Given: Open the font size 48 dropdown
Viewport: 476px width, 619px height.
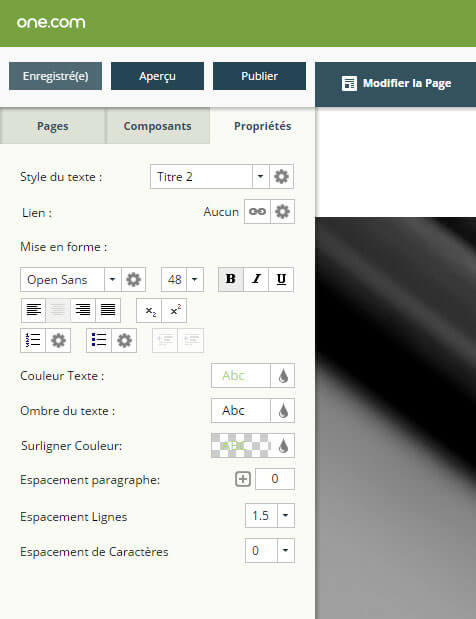Looking at the screenshot, I should 195,279.
